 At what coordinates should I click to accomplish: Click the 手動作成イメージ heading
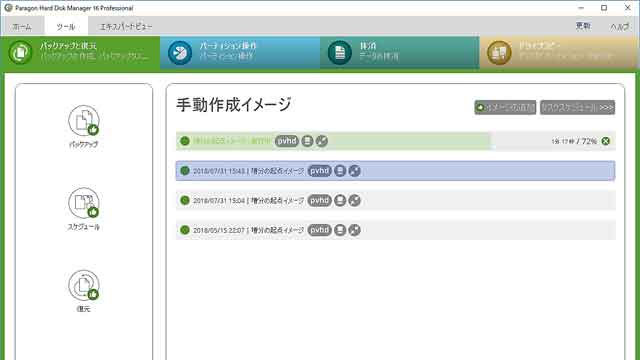tap(234, 105)
